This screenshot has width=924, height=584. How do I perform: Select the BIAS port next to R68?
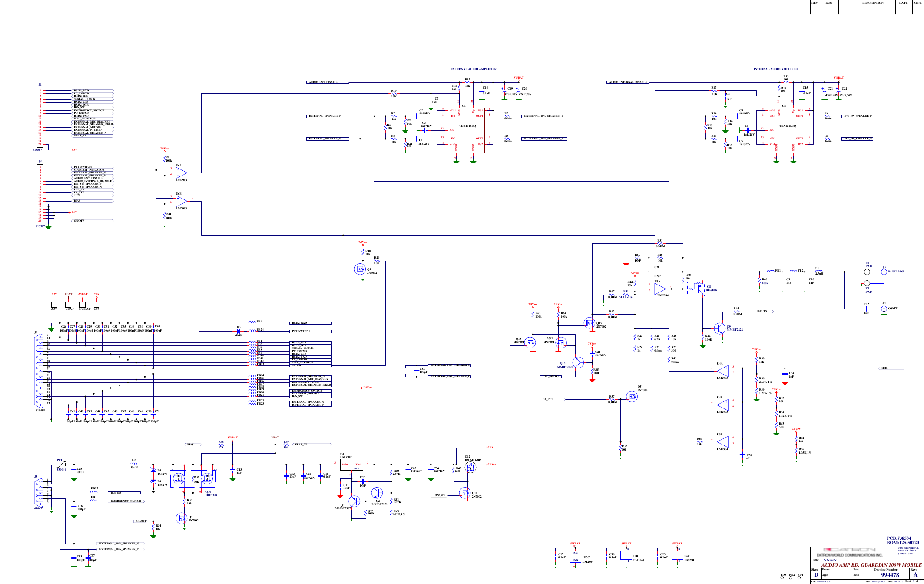coord(193,445)
